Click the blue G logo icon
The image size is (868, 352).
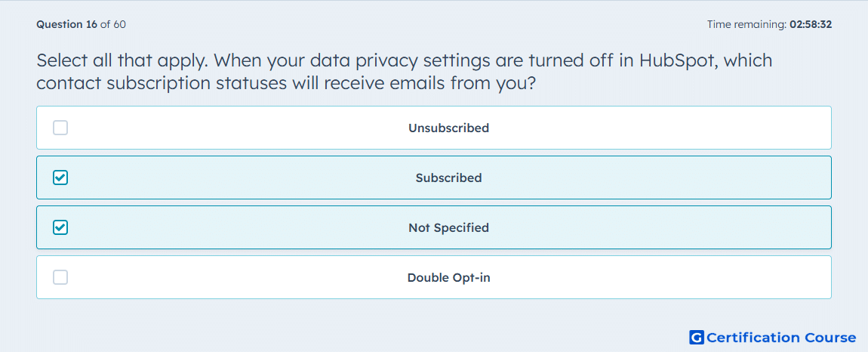coord(697,338)
